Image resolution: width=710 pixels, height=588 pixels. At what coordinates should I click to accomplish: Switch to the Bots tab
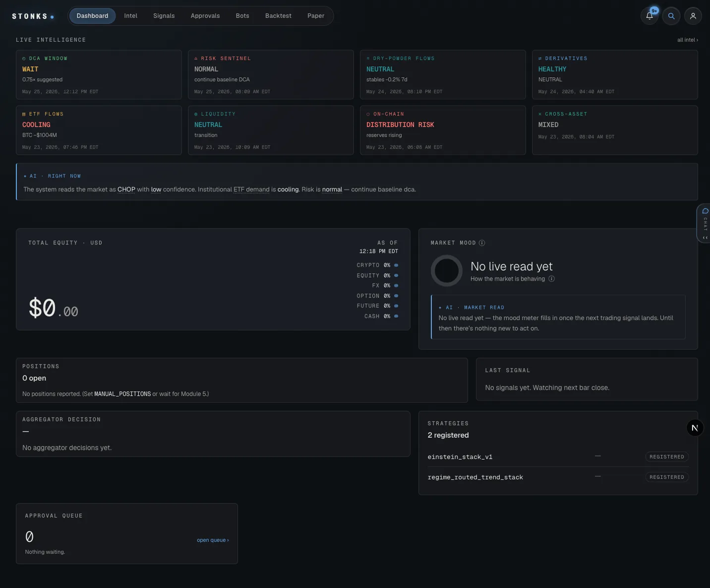tap(242, 16)
